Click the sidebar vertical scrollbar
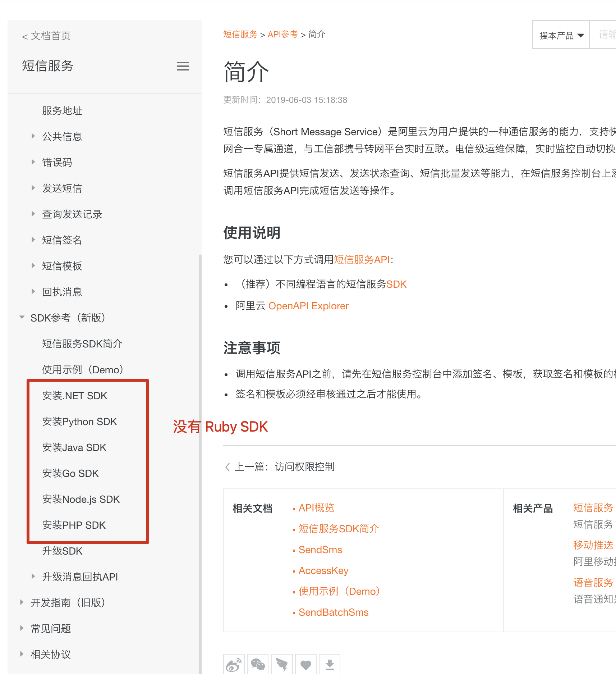 200,432
